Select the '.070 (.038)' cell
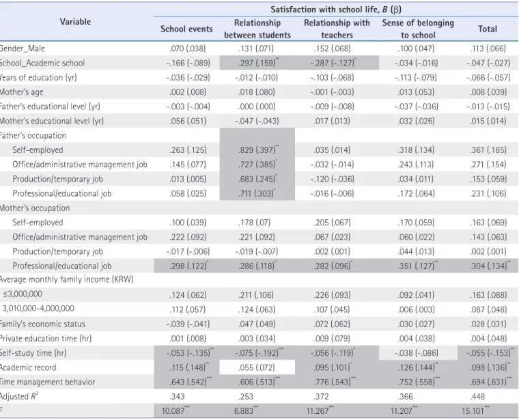 click(x=187, y=48)
